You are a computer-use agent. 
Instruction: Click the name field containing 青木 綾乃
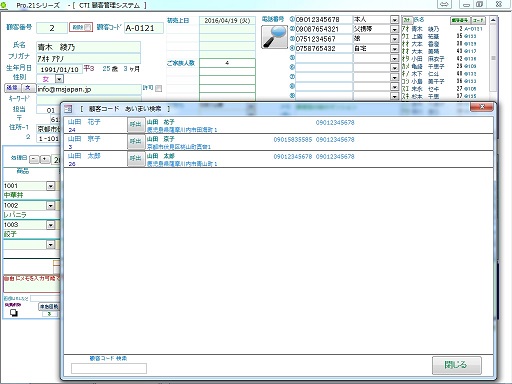tap(88, 47)
